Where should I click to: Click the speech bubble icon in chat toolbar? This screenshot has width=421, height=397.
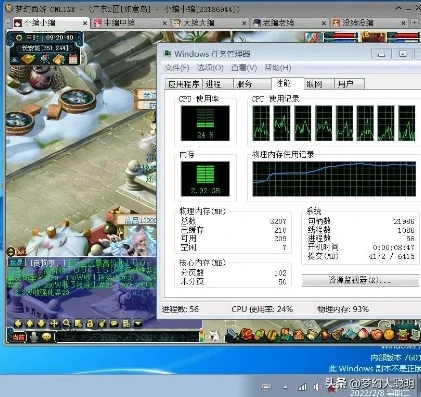[114, 323]
